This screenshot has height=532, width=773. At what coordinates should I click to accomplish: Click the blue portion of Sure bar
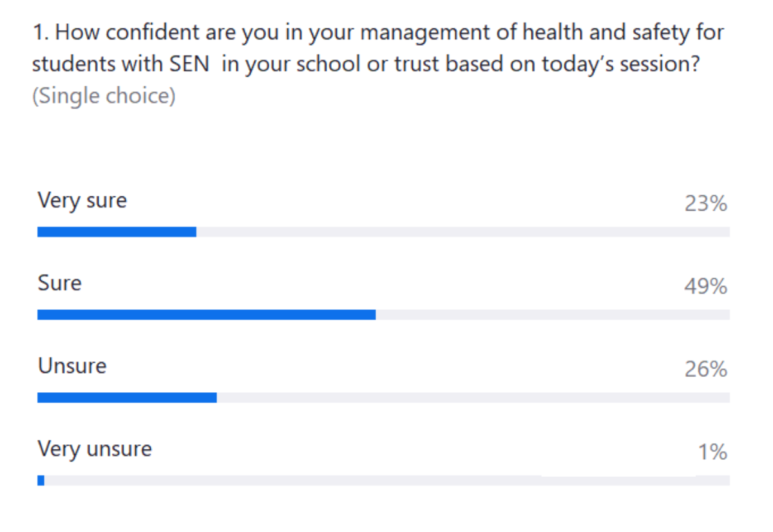pyautogui.click(x=206, y=315)
